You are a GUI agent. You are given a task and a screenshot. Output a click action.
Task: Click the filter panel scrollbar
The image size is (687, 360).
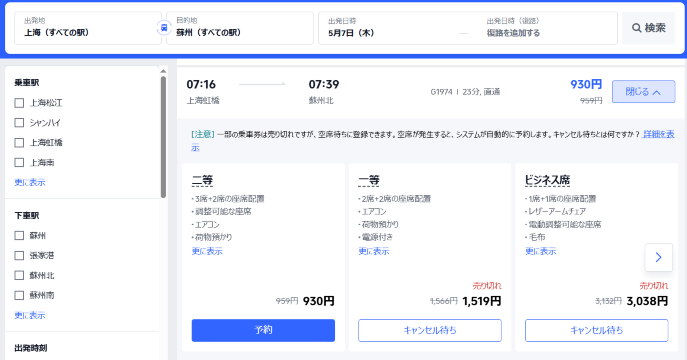point(163,137)
